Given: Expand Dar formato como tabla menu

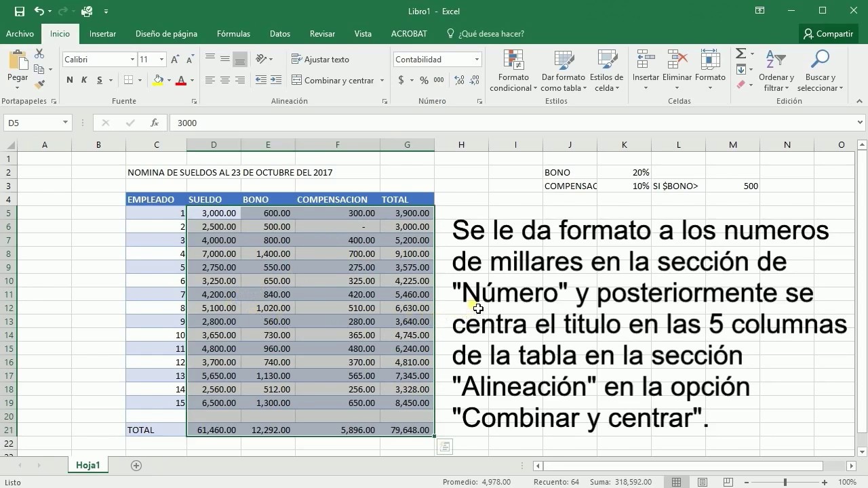Looking at the screenshot, I should tap(563, 70).
